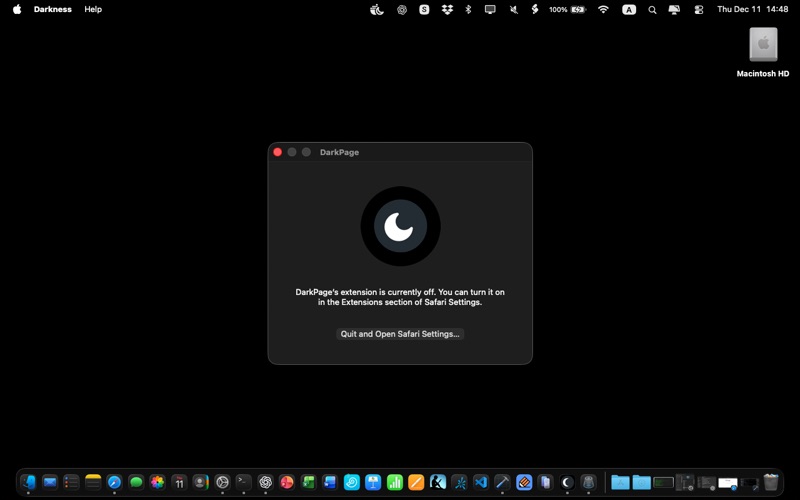The image size is (800, 500).
Task: Click Quit and Open Safari Settings button
Action: 400,334
